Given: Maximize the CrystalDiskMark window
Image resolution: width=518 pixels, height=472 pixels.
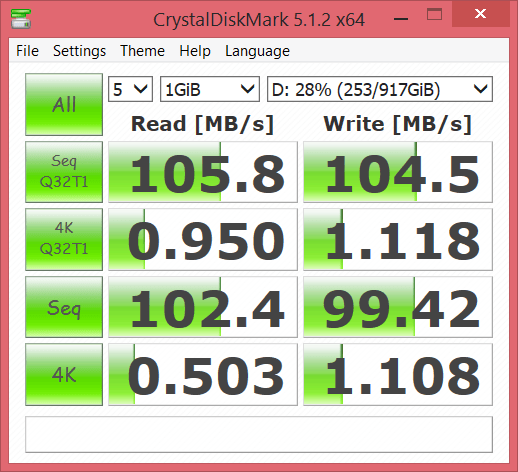Looking at the screenshot, I should tap(434, 15).
